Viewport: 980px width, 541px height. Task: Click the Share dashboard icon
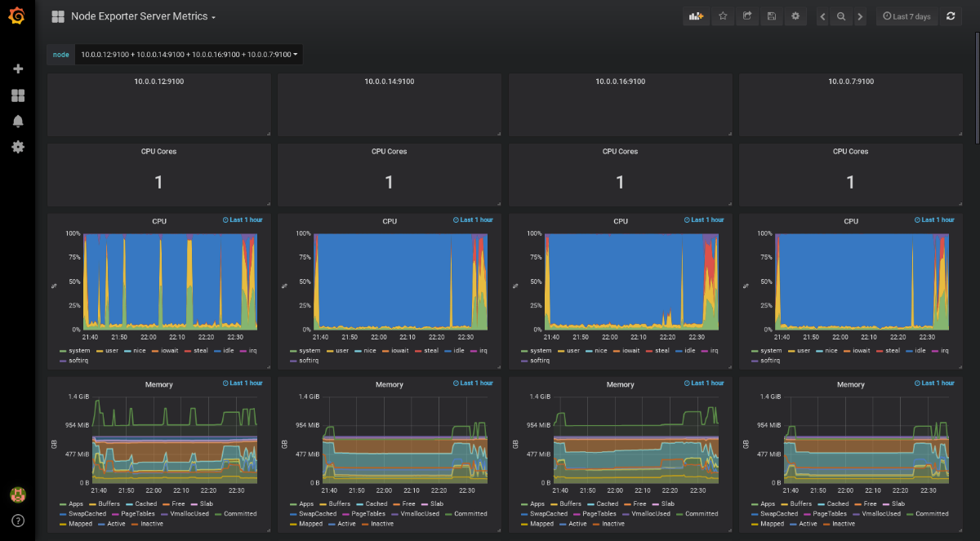tap(747, 16)
